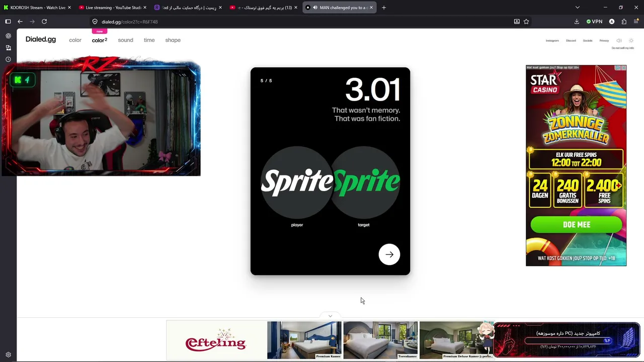
Task: Click the DOE MEE button in the casino ad
Action: click(x=577, y=225)
